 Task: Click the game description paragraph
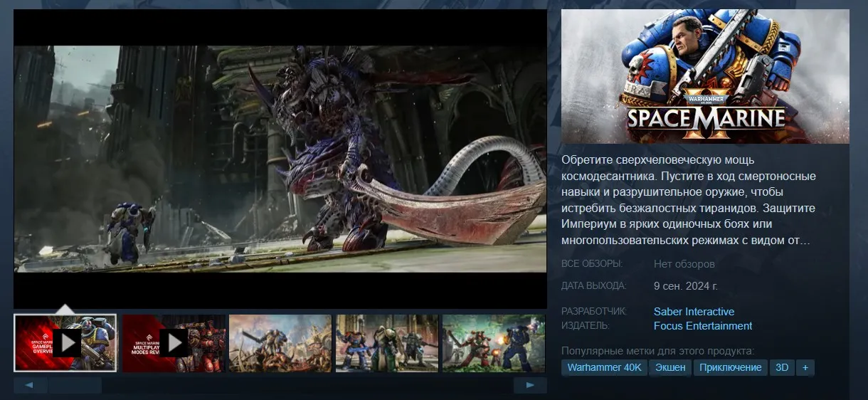tap(689, 200)
